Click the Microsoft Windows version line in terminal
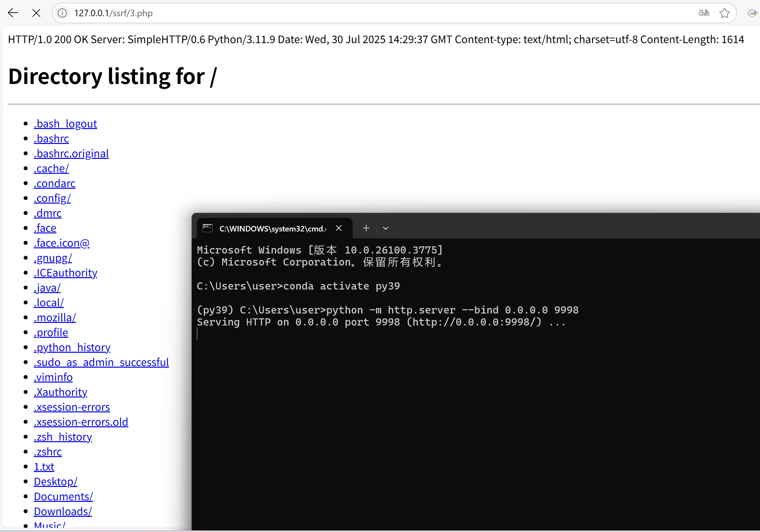 tap(320, 250)
